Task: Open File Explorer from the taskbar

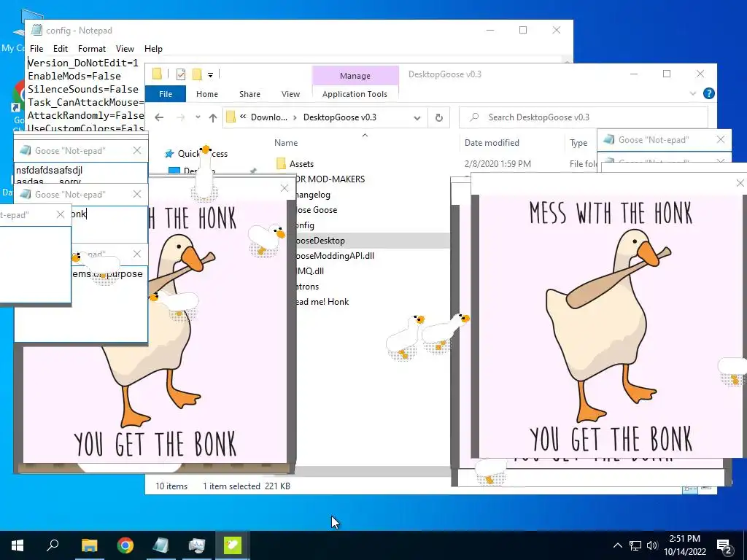Action: coord(89,545)
